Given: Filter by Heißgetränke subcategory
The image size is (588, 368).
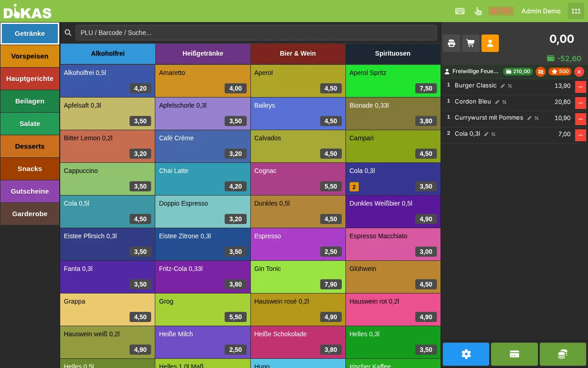Looking at the screenshot, I should point(203,53).
